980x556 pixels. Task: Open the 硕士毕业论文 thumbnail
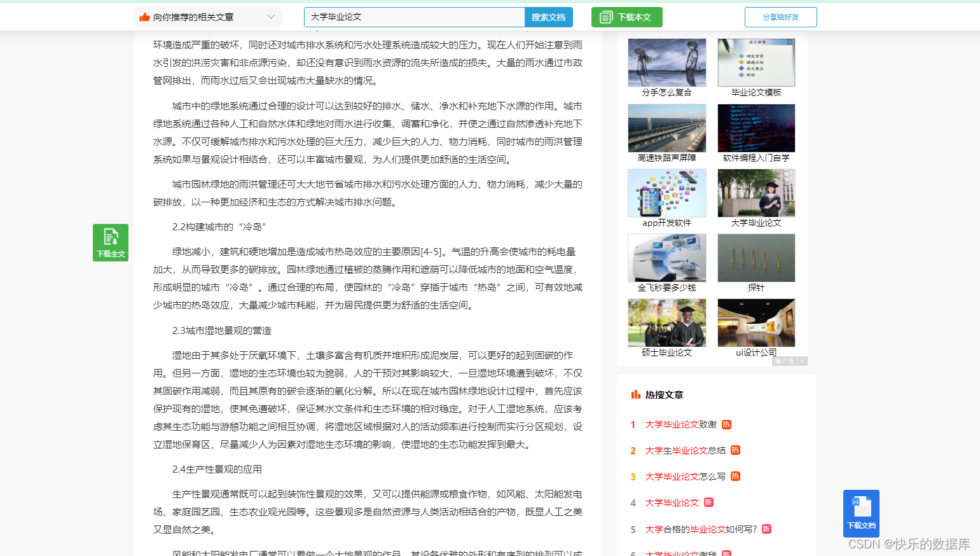click(666, 322)
